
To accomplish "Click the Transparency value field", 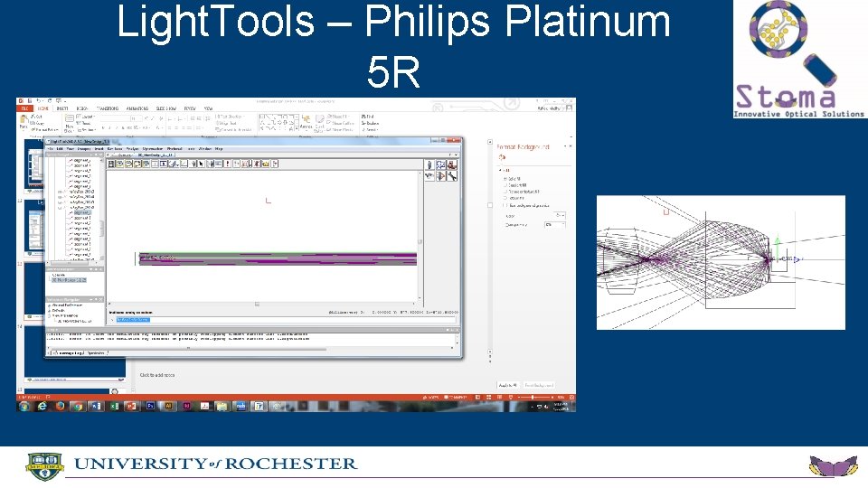I will click(555, 225).
